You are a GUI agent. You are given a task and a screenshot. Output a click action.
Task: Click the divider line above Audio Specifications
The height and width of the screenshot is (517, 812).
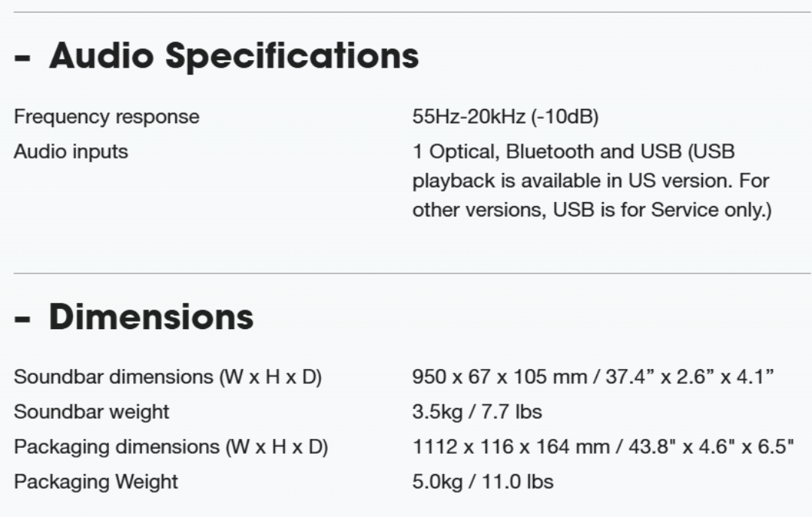pyautogui.click(x=406, y=12)
